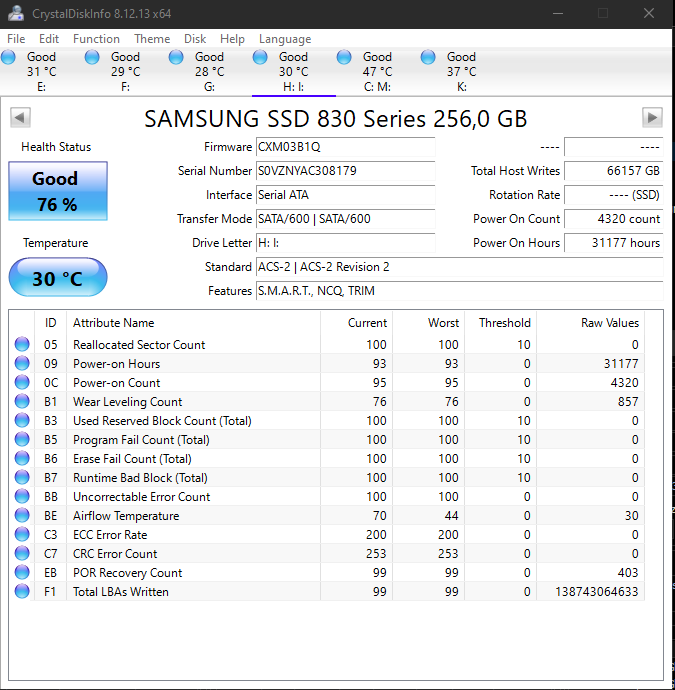Select the POR Recovery Count raw value 403
Image resolution: width=675 pixels, height=690 pixels.
627,573
